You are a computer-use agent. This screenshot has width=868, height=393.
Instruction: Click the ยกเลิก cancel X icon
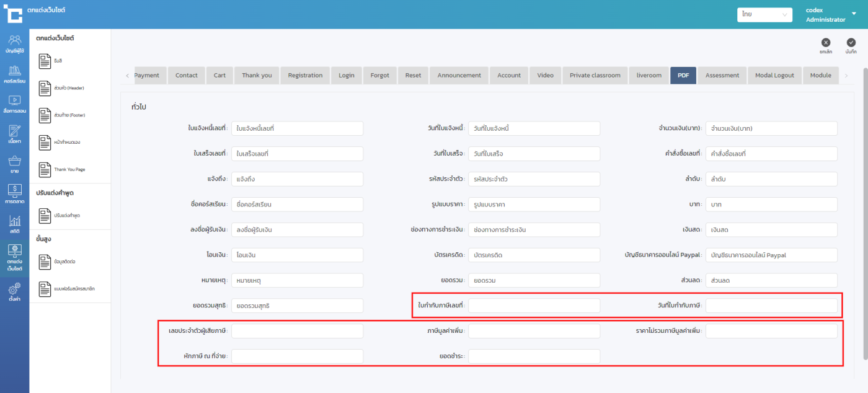(826, 43)
